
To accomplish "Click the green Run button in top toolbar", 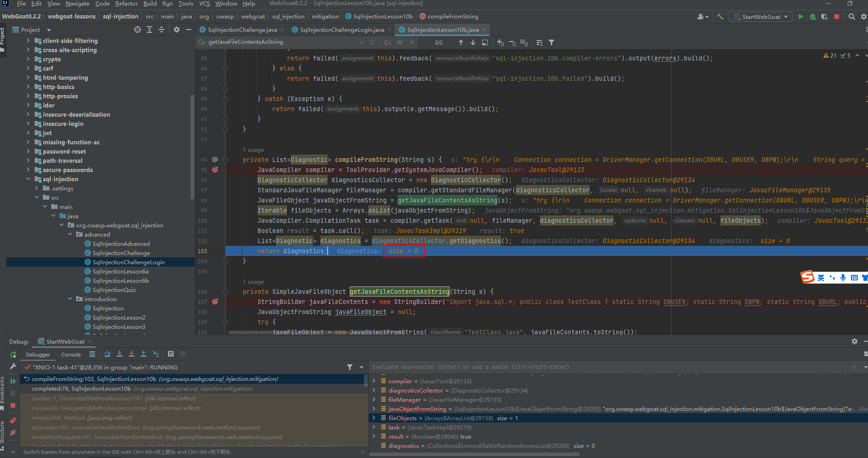I will point(801,17).
